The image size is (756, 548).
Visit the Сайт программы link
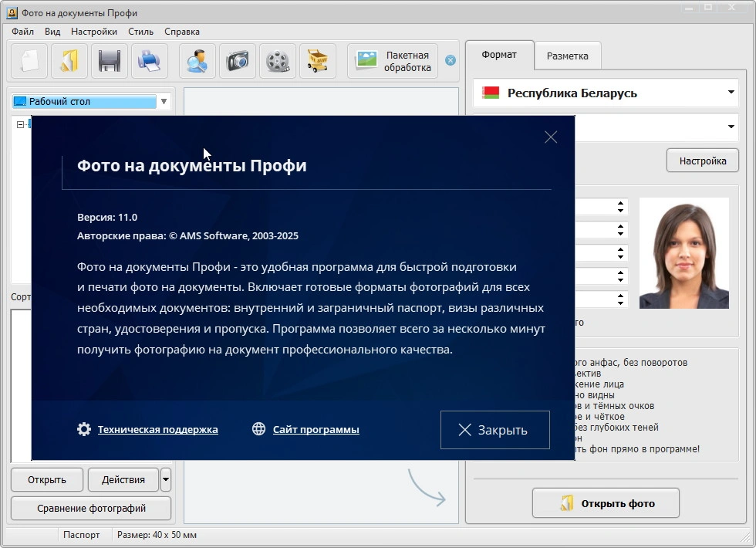click(x=316, y=429)
